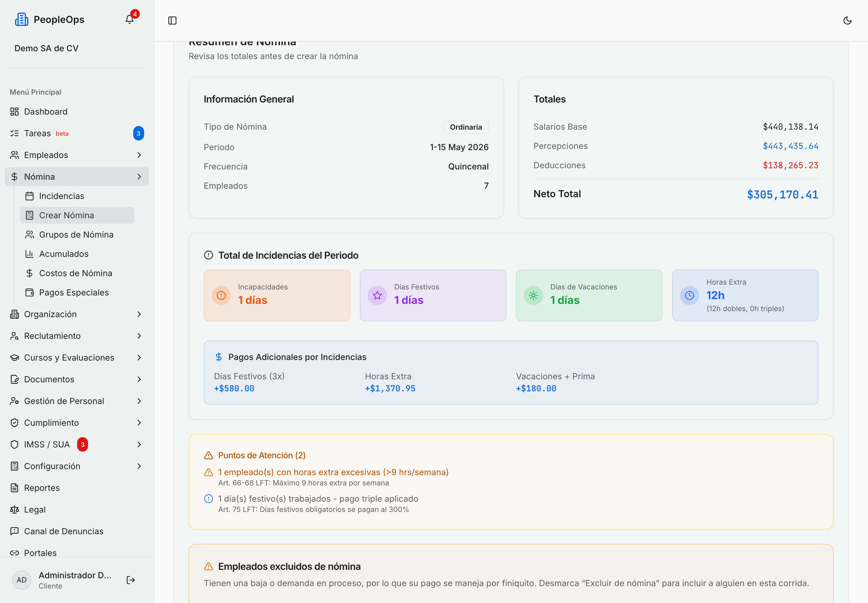
Task: Click the Días Festivos star icon
Action: 377,295
